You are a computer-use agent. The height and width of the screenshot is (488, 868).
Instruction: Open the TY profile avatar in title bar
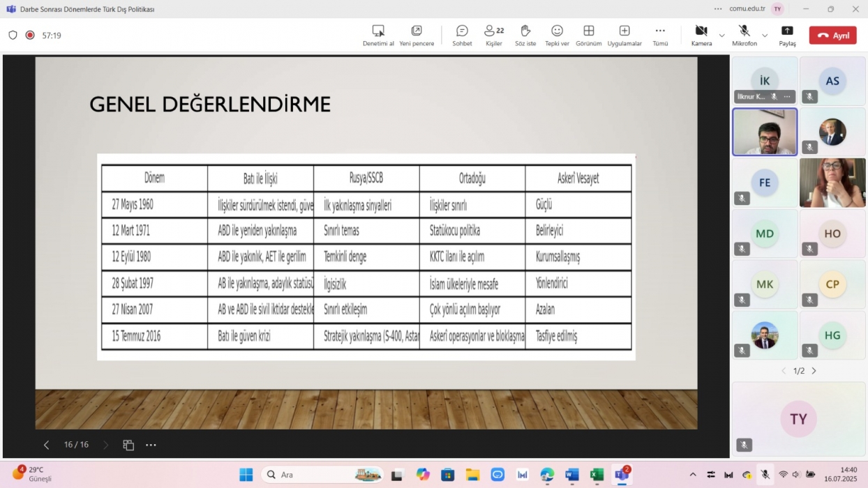click(x=777, y=9)
